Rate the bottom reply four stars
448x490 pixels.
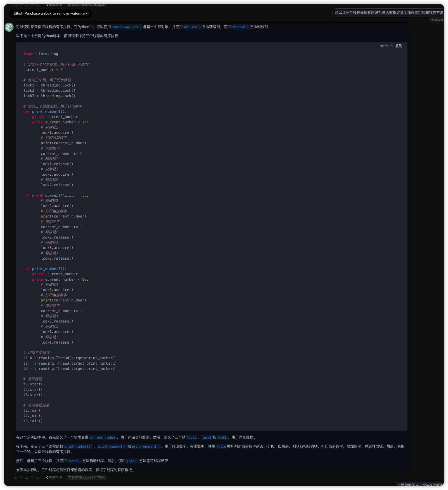pos(32,477)
